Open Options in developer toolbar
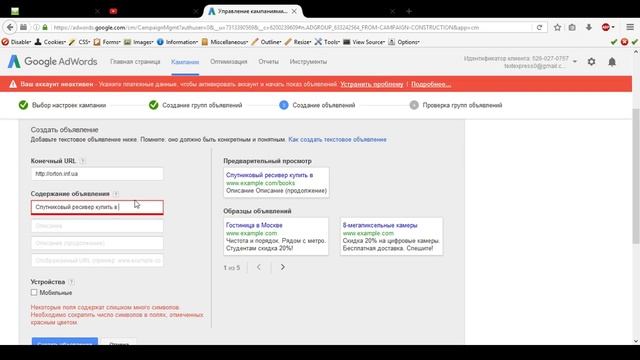Viewport: 640px width, 360px height. tap(404, 42)
